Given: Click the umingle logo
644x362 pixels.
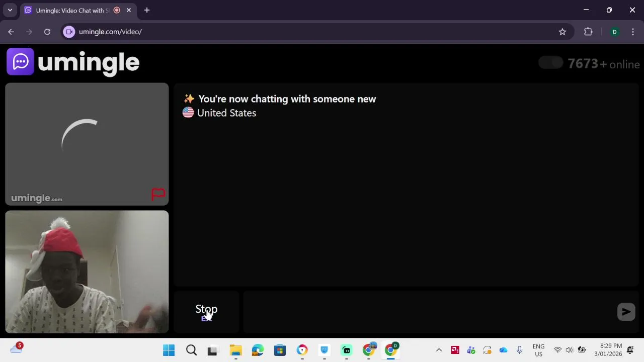Looking at the screenshot, I should click(73, 62).
